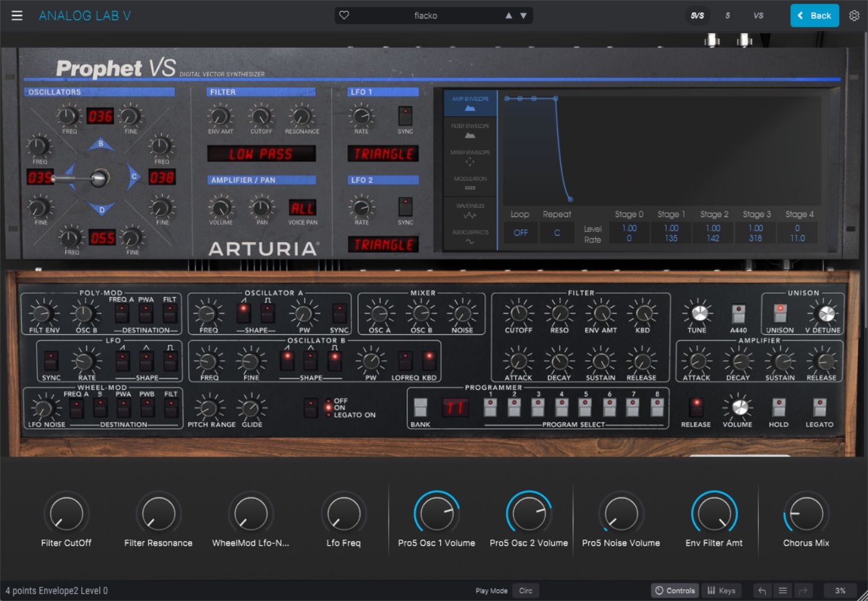Click oscillator A wave number 036 display
The image size is (868, 601).
click(x=100, y=116)
